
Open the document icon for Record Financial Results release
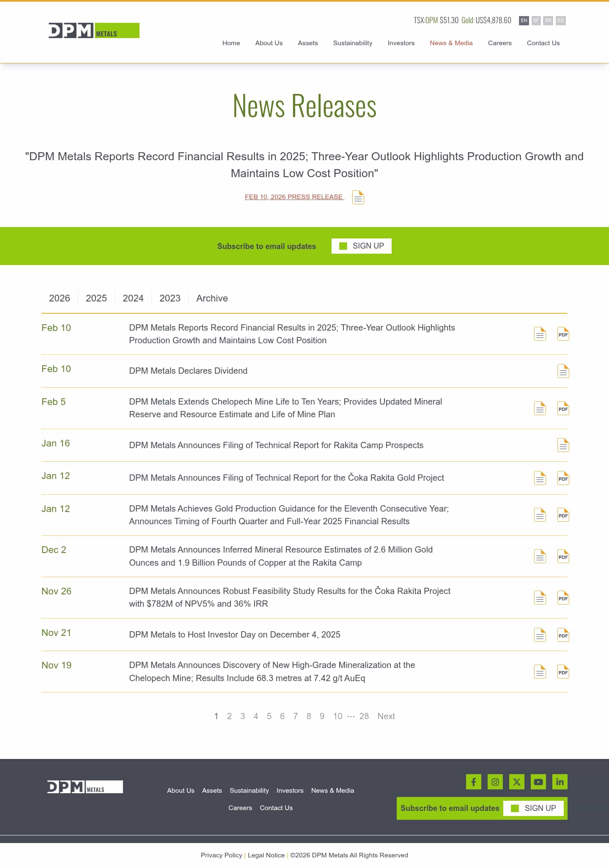tap(540, 334)
